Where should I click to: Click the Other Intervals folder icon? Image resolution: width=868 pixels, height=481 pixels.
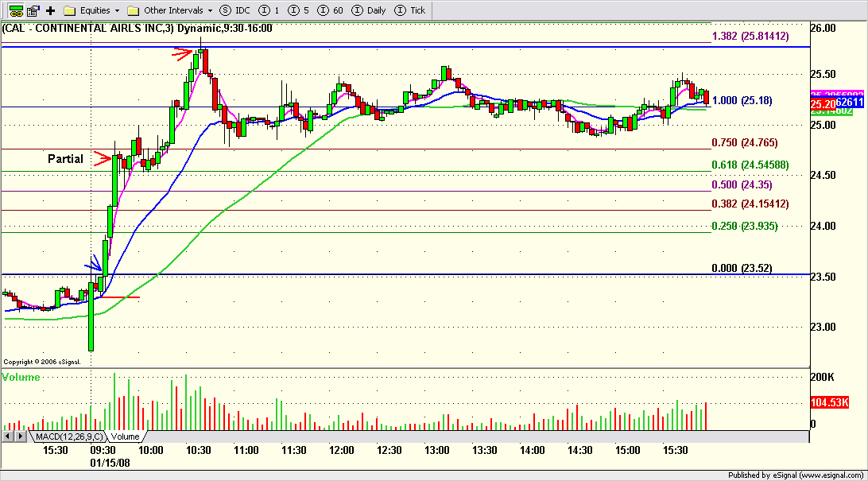tap(134, 10)
